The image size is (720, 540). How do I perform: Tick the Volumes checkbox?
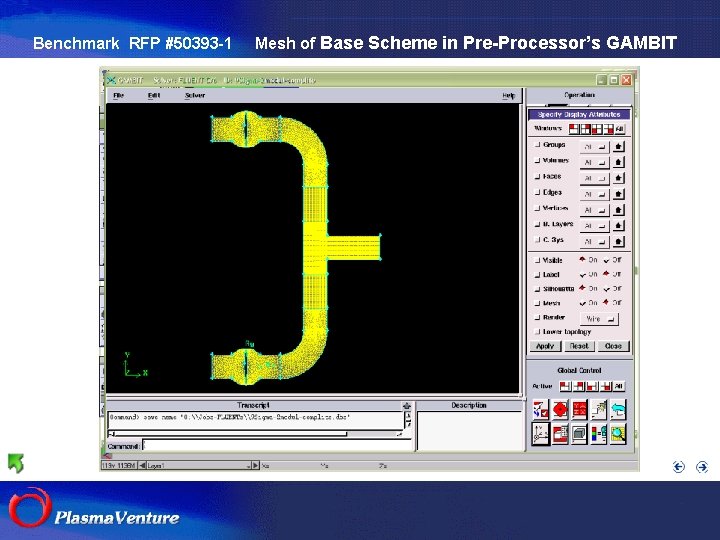[537, 161]
